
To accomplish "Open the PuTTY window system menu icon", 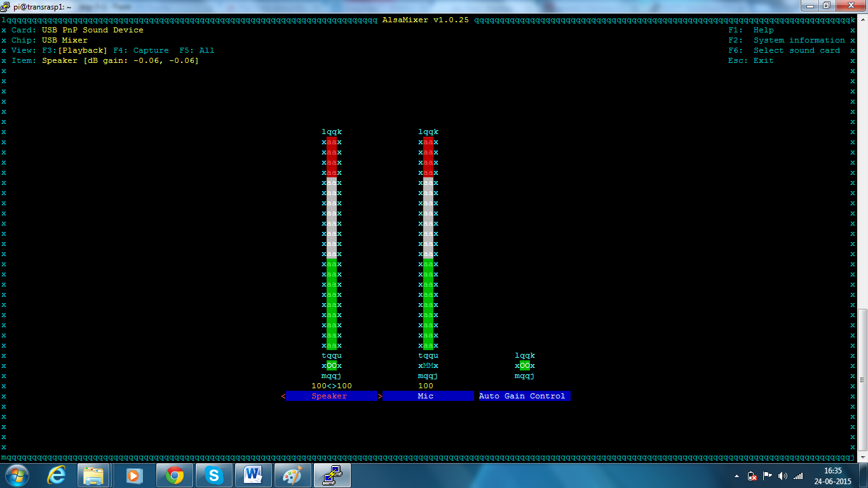I will [x=6, y=6].
